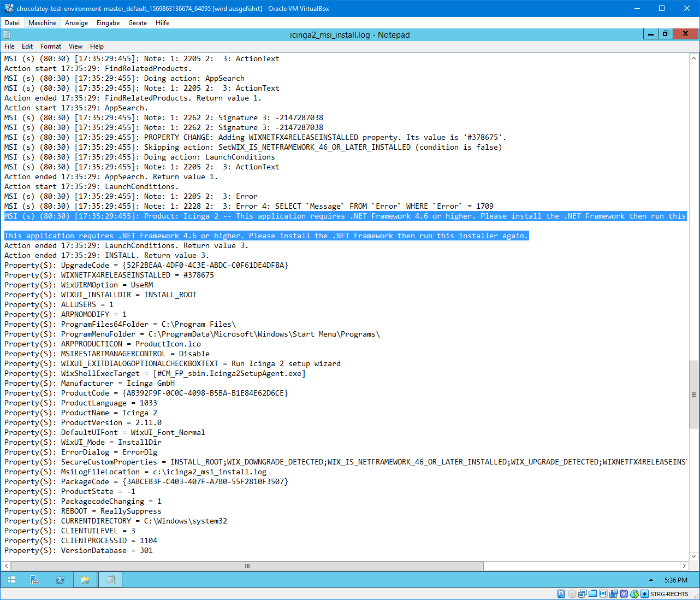Click the horizontal scrollbar left arrow
This screenshot has height=600, width=700.
coord(7,566)
